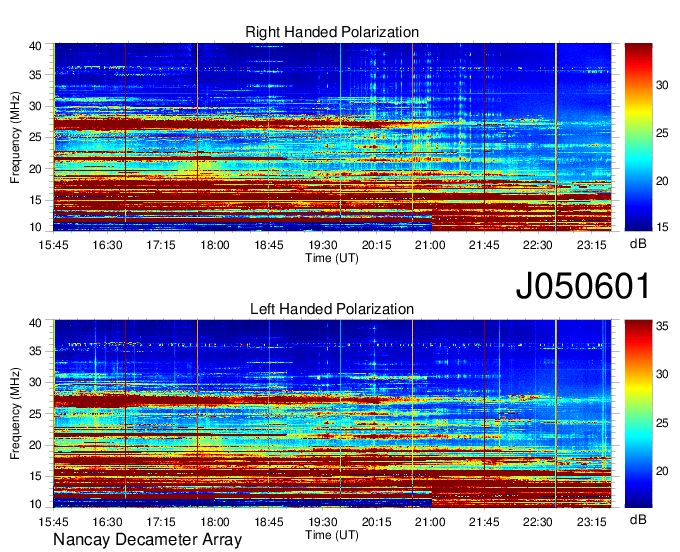Screen dimensions: 680x552
Task: Click the 22:30 tick on the upper time axis
Action: tap(538, 245)
